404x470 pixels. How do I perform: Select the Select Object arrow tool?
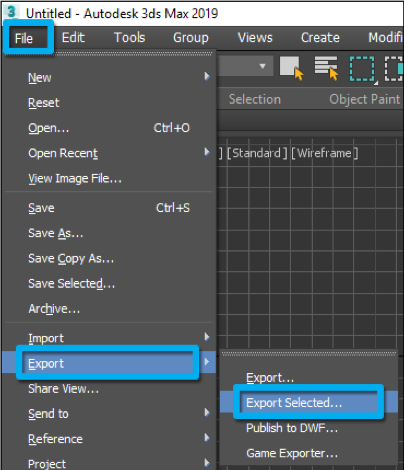(292, 68)
